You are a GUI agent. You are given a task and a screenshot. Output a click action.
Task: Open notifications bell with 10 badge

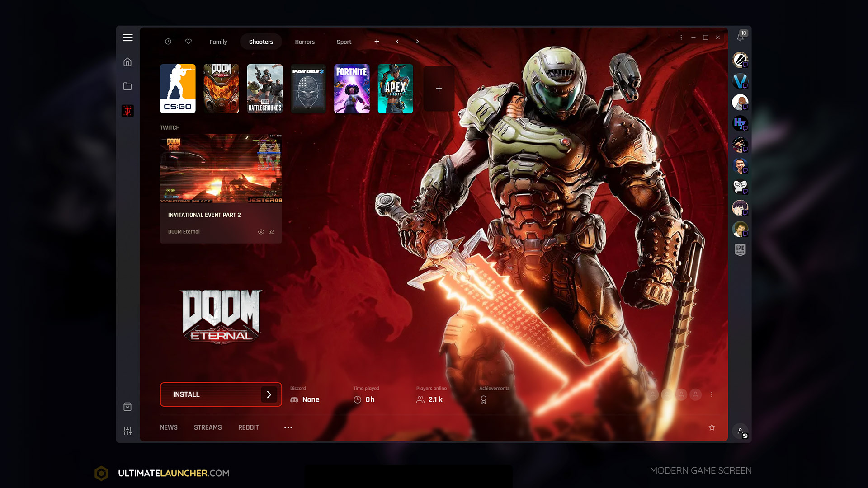click(x=741, y=37)
